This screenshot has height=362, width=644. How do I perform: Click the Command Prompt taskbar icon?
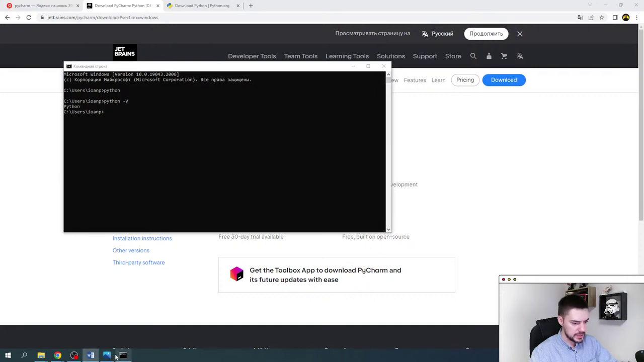pyautogui.click(x=123, y=355)
